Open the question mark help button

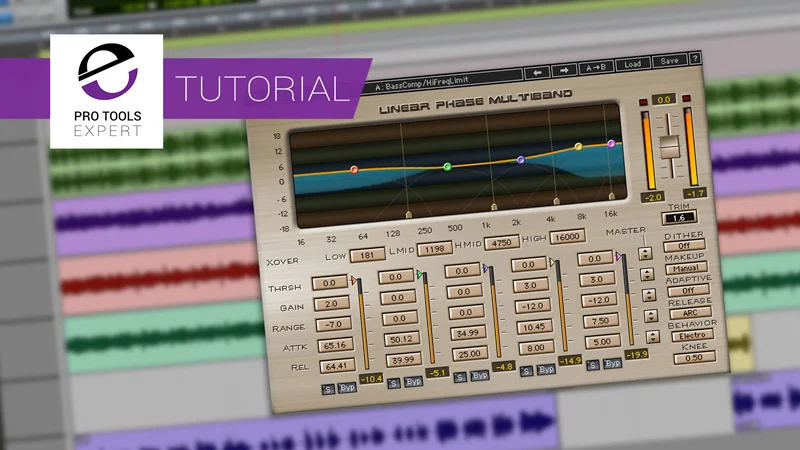click(x=695, y=59)
